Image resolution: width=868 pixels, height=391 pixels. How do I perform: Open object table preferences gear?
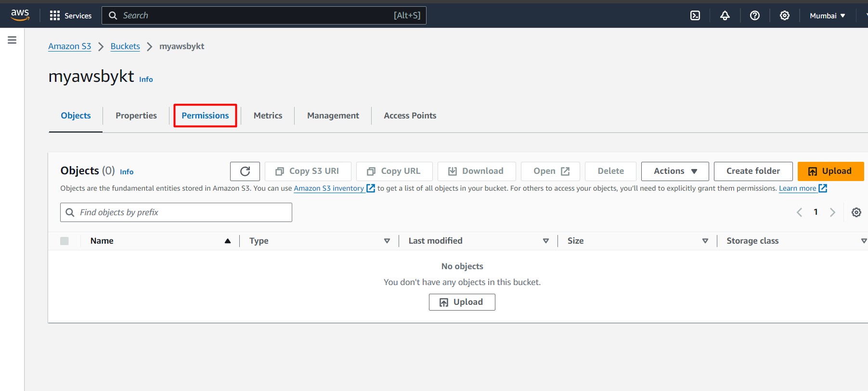(x=856, y=212)
